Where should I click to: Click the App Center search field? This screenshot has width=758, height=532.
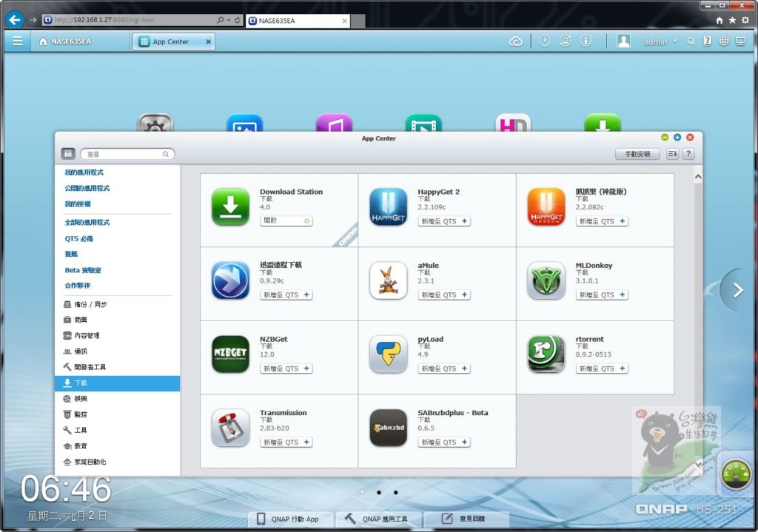[127, 154]
